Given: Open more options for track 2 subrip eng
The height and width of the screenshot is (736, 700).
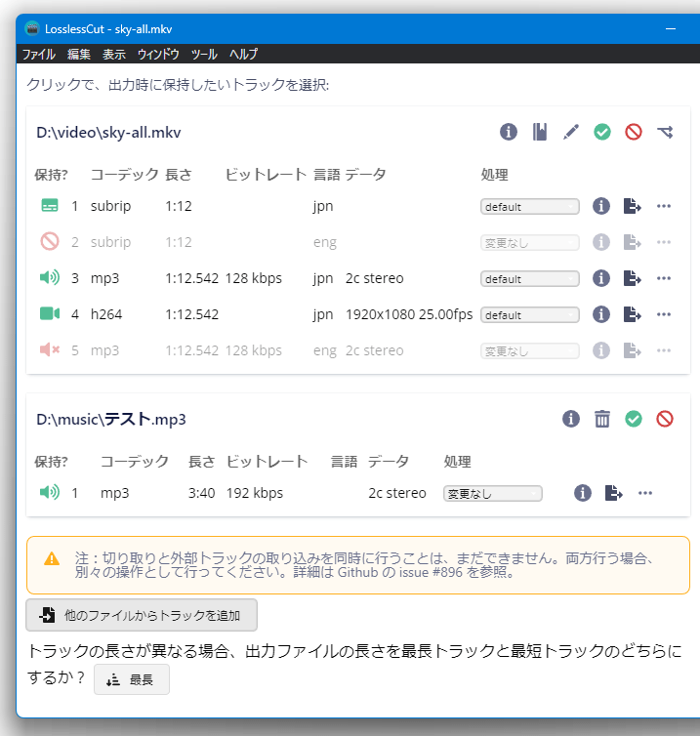Looking at the screenshot, I should pos(664,242).
